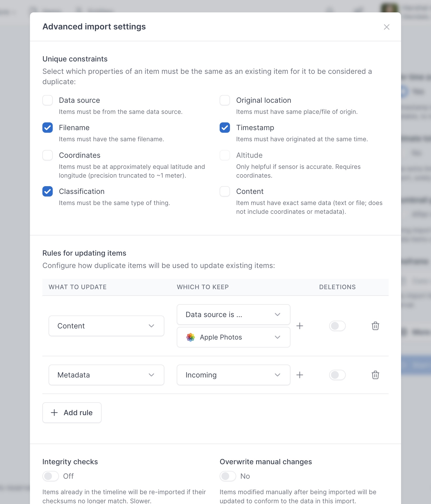Uncheck the Timestamp constraint checkbox
431x504 pixels.
point(225,128)
